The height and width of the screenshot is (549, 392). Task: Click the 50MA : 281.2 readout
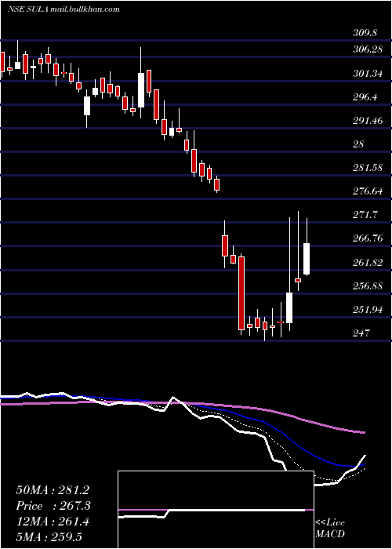click(x=53, y=490)
